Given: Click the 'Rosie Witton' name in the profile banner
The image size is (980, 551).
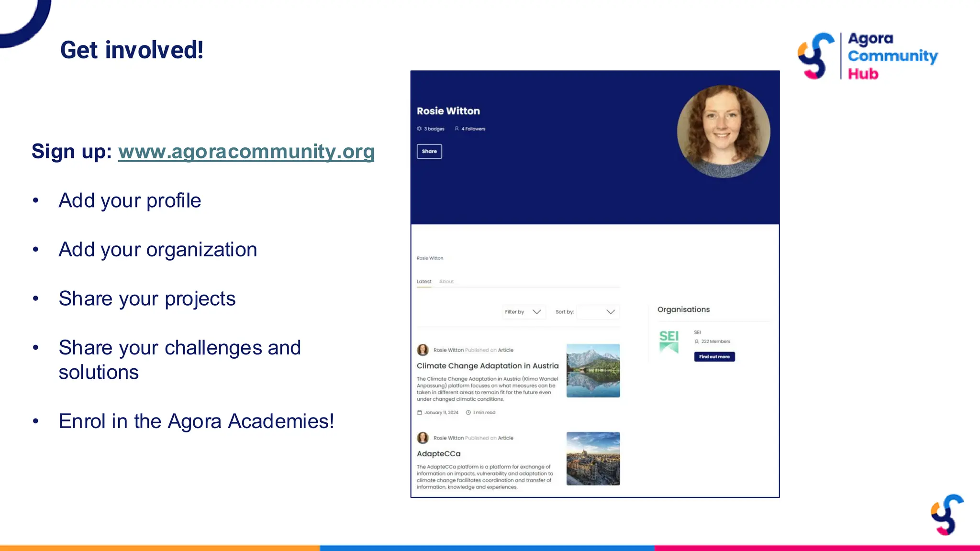Looking at the screenshot, I should coord(448,111).
